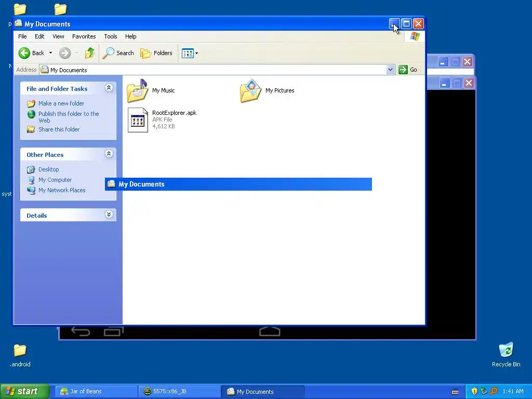
Task: Select the My Pictures folder icon
Action: tap(251, 90)
